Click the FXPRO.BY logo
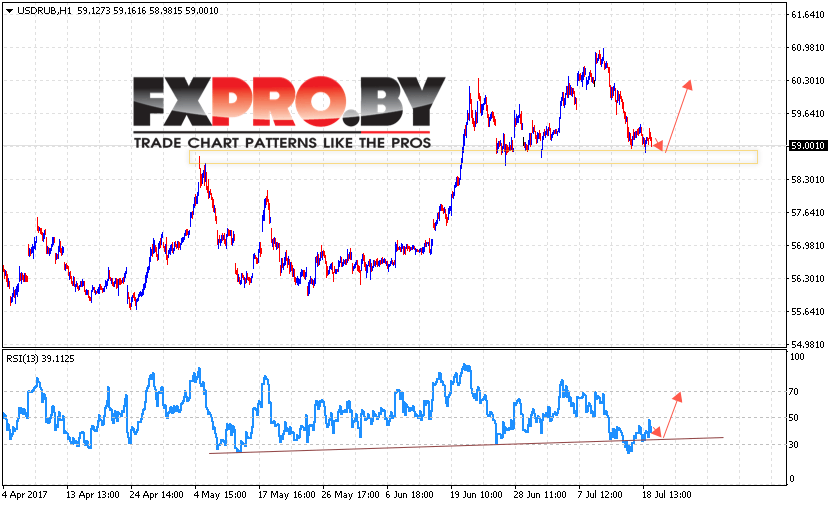 coord(289,102)
